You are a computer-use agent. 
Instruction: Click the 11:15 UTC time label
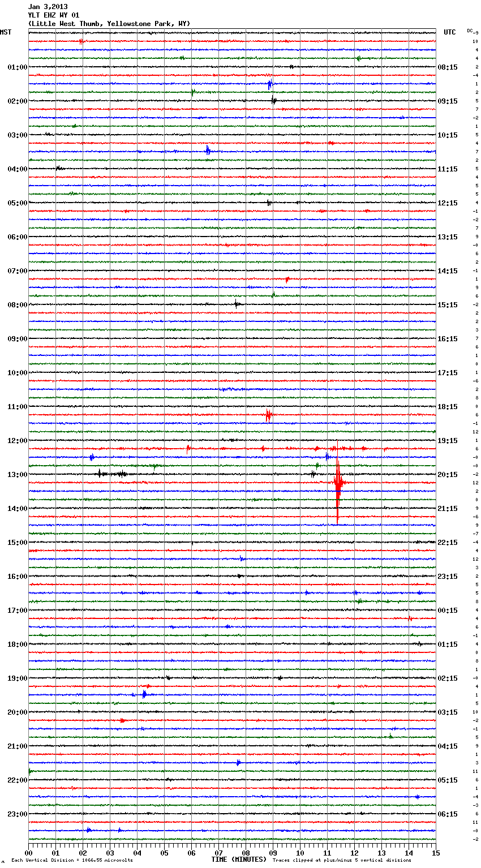click(448, 169)
